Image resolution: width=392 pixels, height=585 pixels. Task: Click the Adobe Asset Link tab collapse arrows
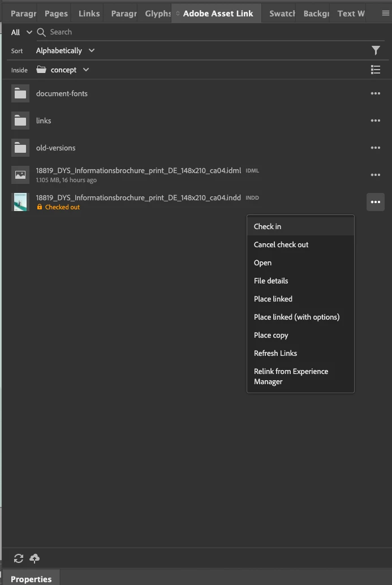[178, 14]
